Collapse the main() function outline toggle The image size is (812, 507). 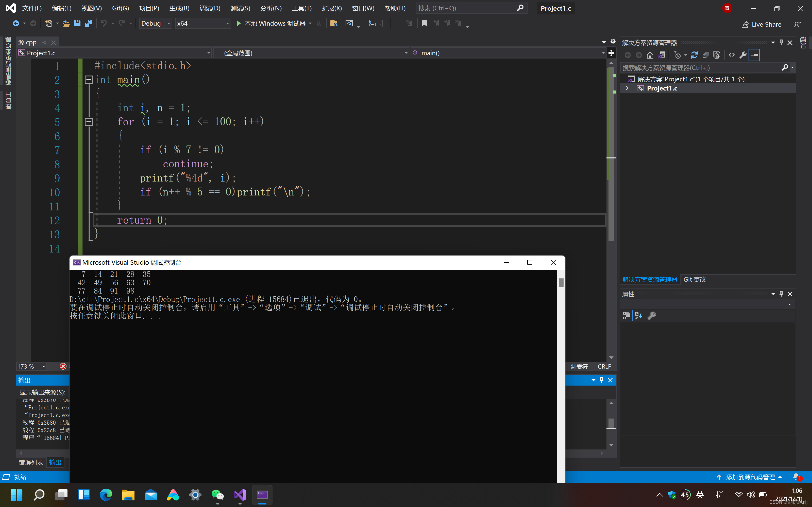[89, 79]
